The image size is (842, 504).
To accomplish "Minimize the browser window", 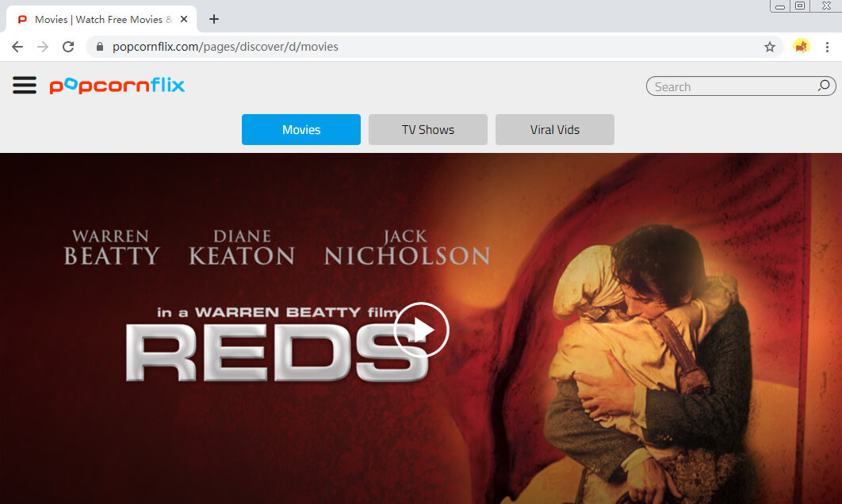I will (x=779, y=6).
